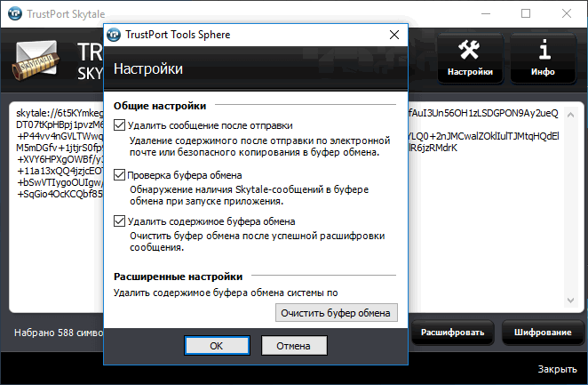Screen dimensions: 588x385
Task: Uncheck Удалить сообщение после отправки
Action: (121, 125)
